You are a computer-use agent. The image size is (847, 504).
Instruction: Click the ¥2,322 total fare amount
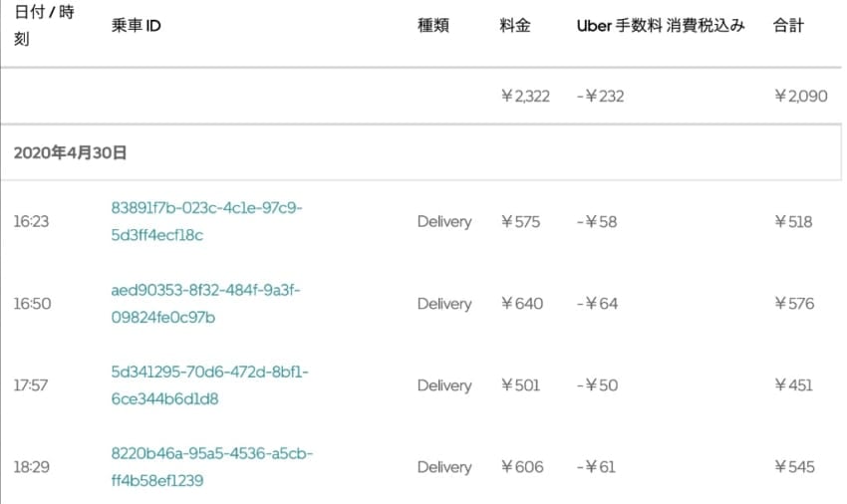coord(525,97)
